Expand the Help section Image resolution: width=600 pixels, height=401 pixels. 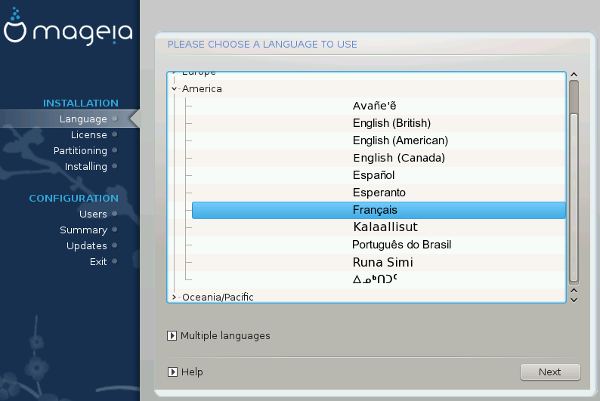[173, 372]
